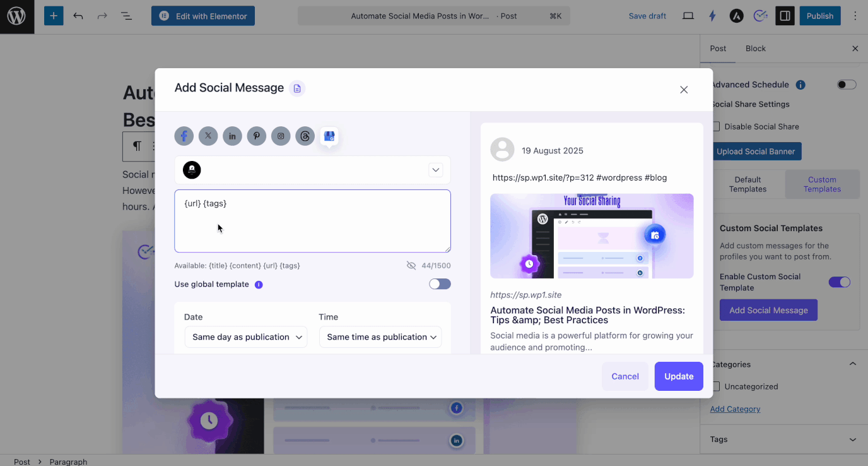Open the Time dropdown Same time as publication
Screen dimensions: 868x466
380,337
